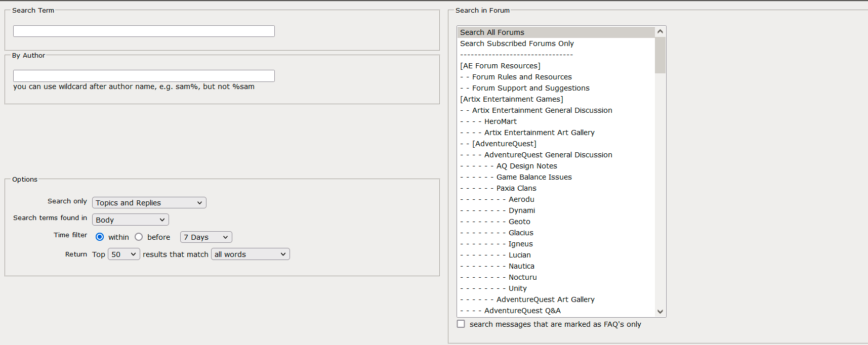Click the forum list scrollbar thumb
868x345 pixels.
660,55
